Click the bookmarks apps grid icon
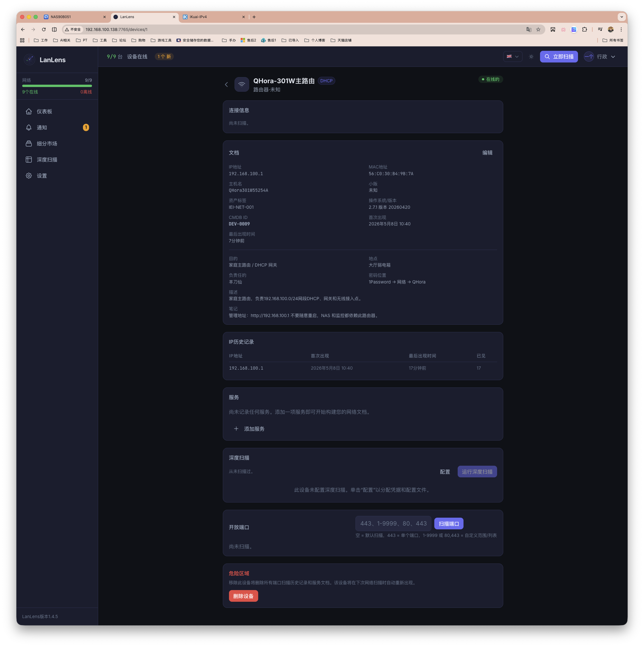 click(x=22, y=40)
